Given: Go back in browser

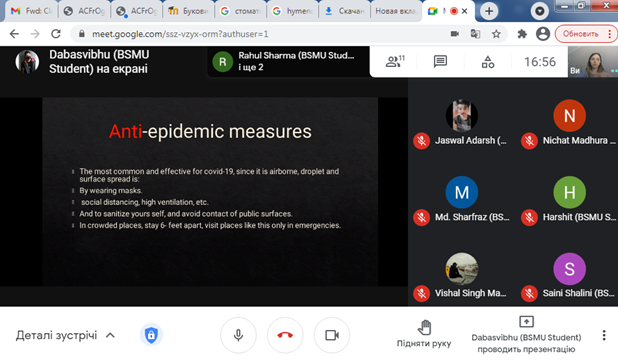Looking at the screenshot, I should (x=14, y=34).
